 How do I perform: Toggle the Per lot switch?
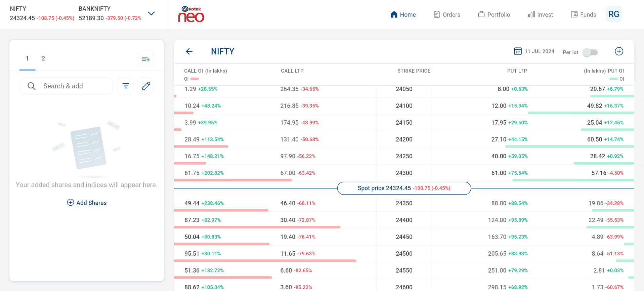(590, 52)
